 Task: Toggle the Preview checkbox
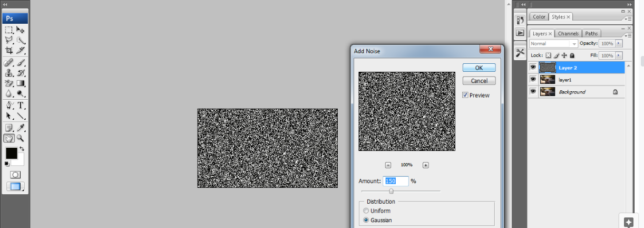point(465,95)
